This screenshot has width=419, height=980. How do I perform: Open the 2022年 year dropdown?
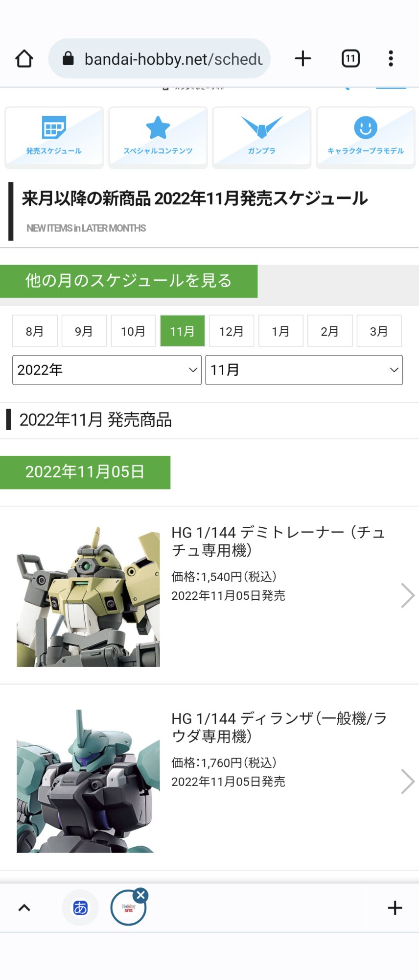[107, 370]
